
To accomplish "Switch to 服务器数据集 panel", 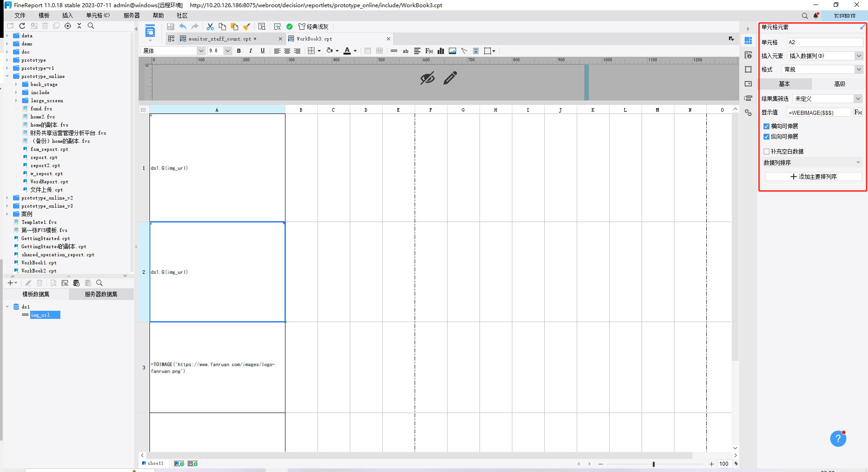I will point(101,294).
